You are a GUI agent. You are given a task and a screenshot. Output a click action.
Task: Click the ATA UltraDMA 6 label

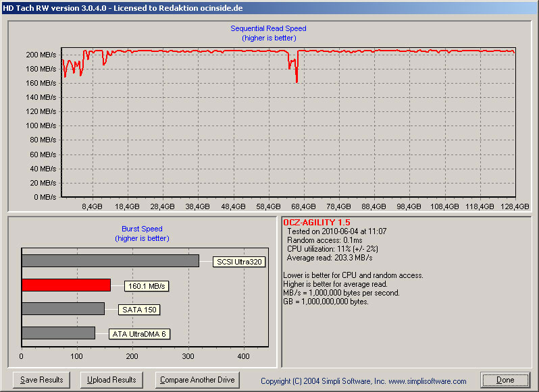(x=139, y=334)
